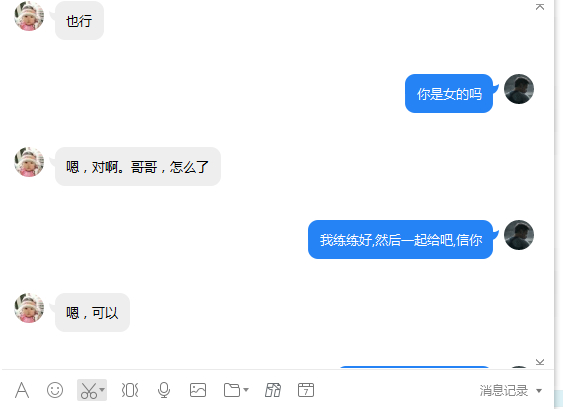The height and width of the screenshot is (409, 563).
Task: Open sender's dark avatar beside 你是女的吗
Action: (x=519, y=89)
